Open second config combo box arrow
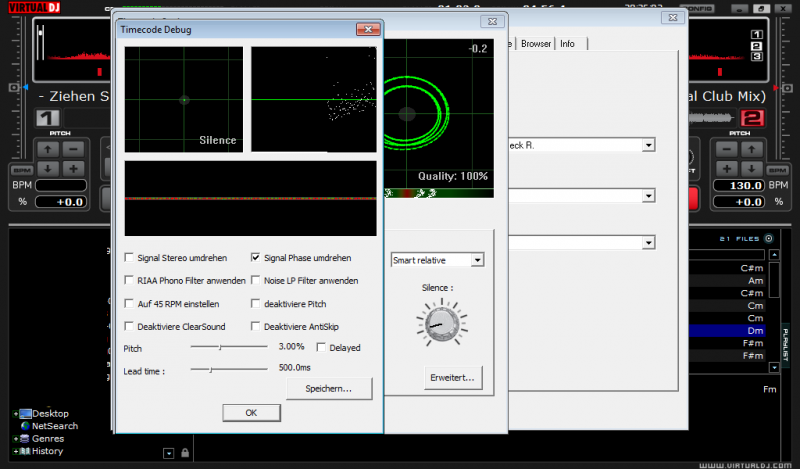Screen dimensions: 800x469 coord(648,196)
